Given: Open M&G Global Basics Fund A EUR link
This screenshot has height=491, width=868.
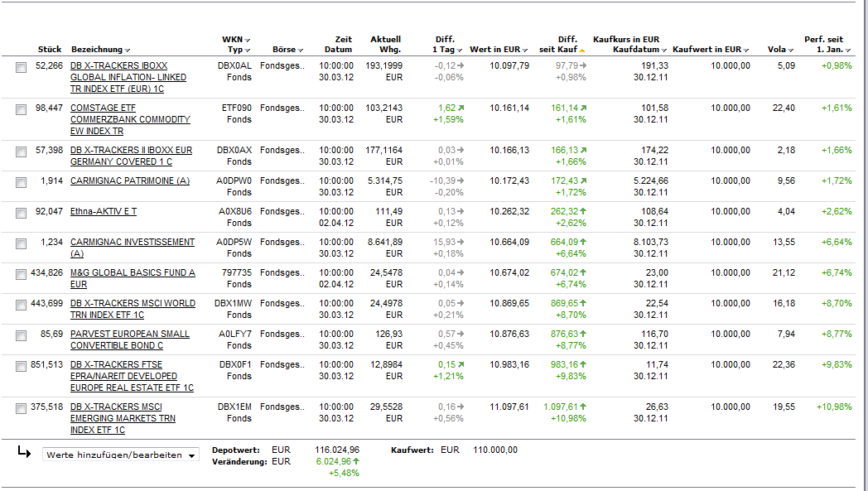Looking at the screenshot, I should pyautogui.click(x=133, y=278).
